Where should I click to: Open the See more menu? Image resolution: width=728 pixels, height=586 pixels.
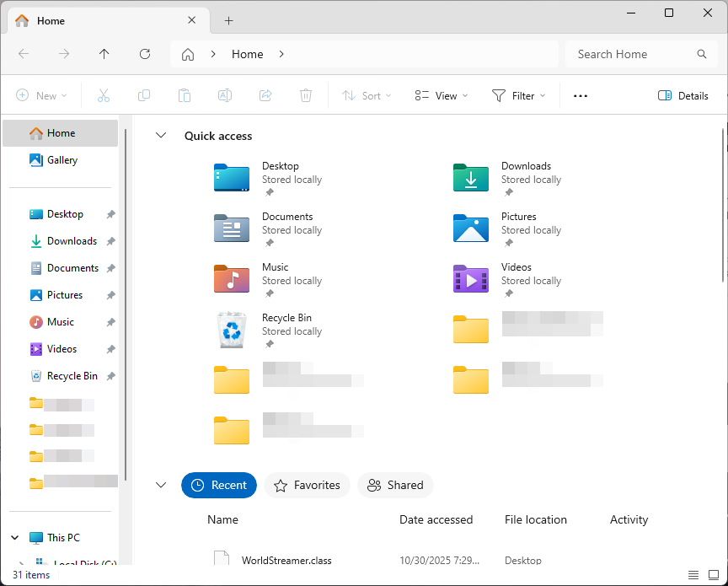[580, 95]
